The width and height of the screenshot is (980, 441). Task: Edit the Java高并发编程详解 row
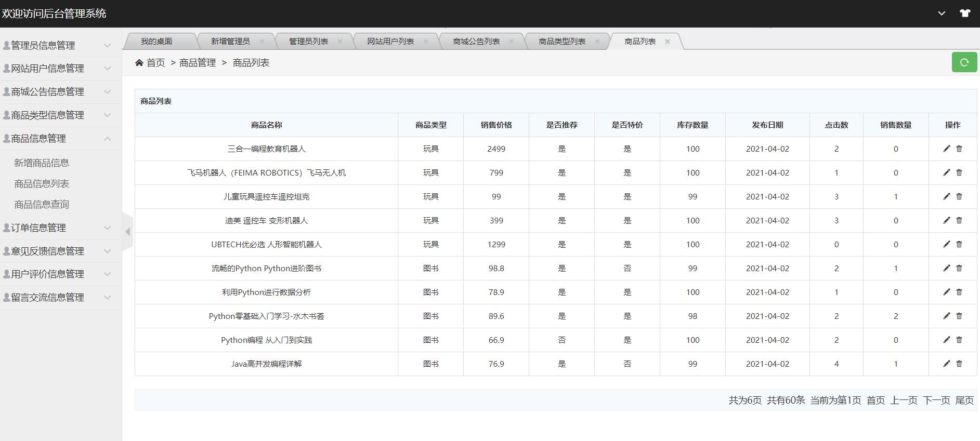[946, 364]
